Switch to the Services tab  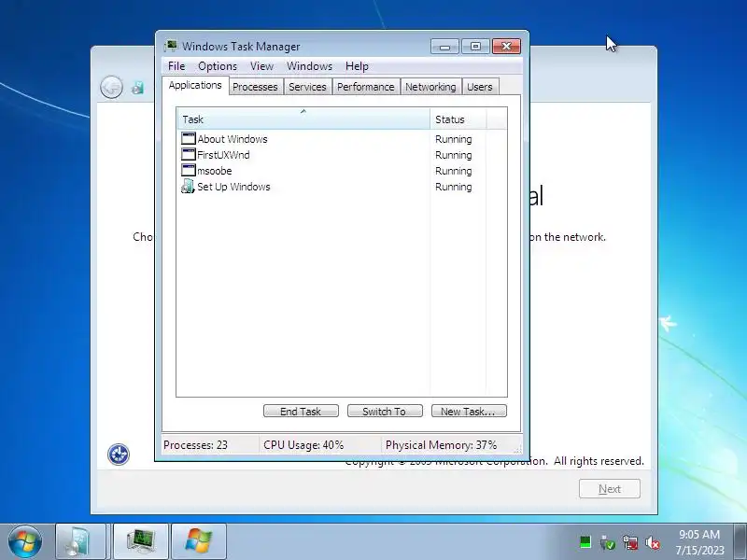(307, 87)
